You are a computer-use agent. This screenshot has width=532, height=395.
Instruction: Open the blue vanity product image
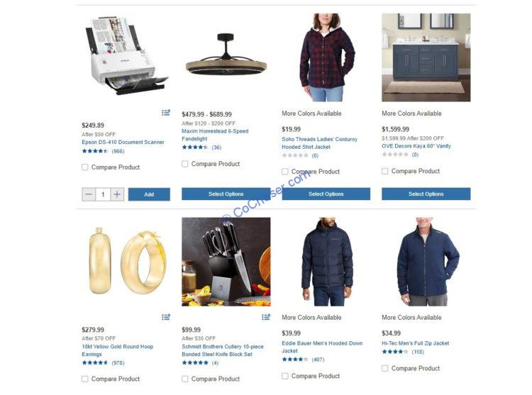[426, 57]
